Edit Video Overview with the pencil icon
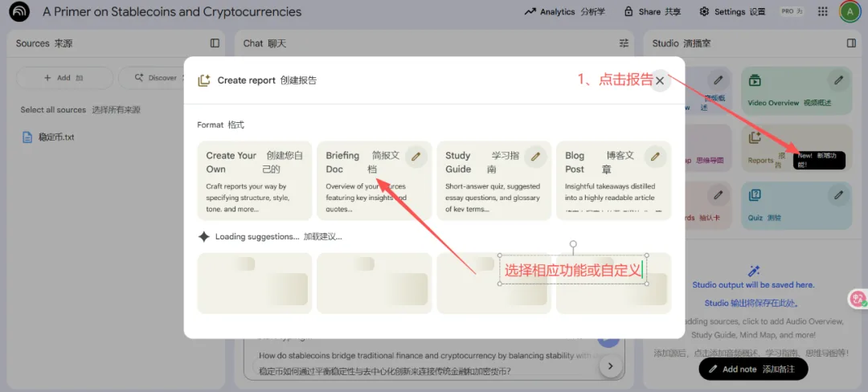This screenshot has width=868, height=392. (x=838, y=80)
